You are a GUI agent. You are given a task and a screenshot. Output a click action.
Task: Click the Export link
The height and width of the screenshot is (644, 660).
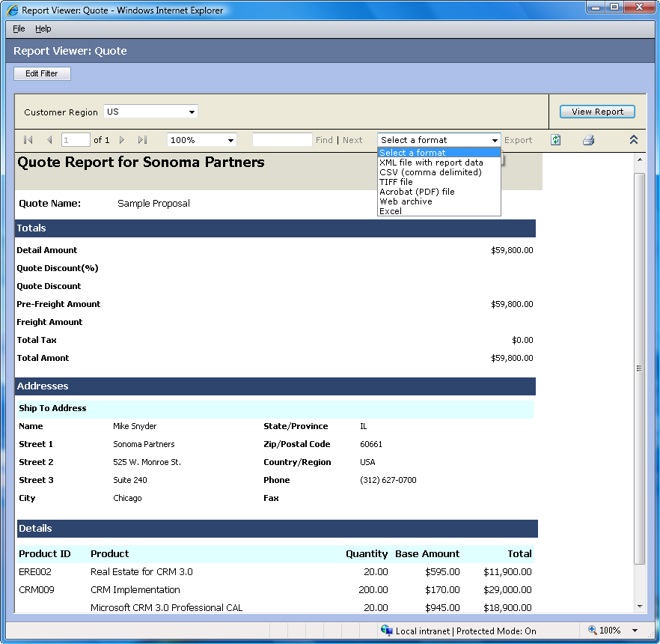coord(518,140)
